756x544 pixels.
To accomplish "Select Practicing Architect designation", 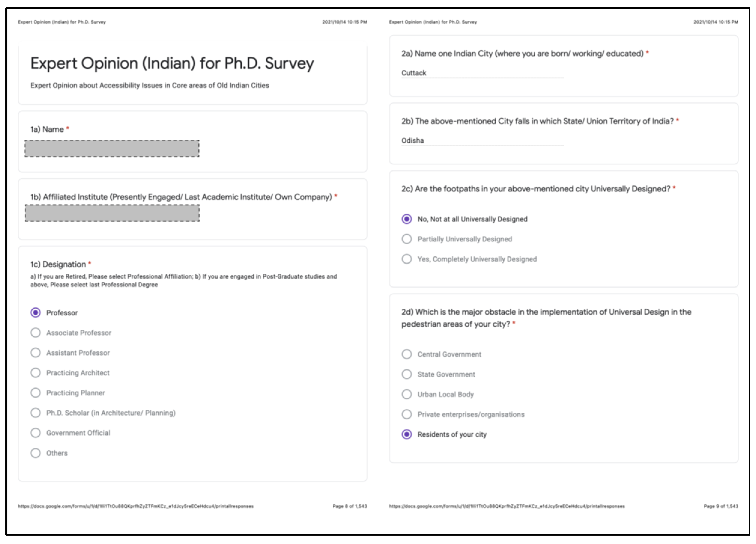I will (x=36, y=373).
